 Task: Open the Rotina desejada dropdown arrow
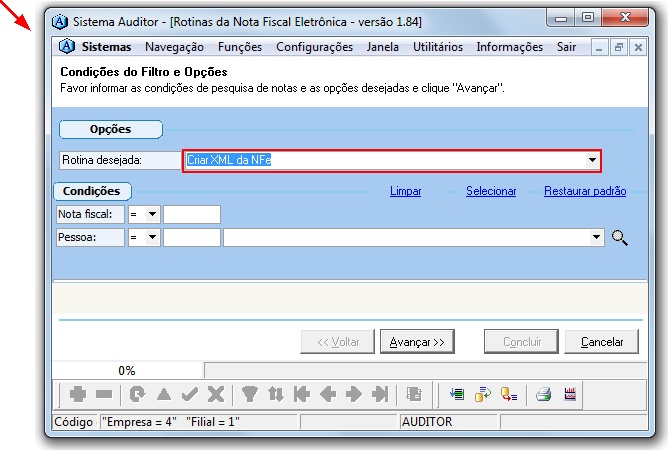[x=592, y=160]
